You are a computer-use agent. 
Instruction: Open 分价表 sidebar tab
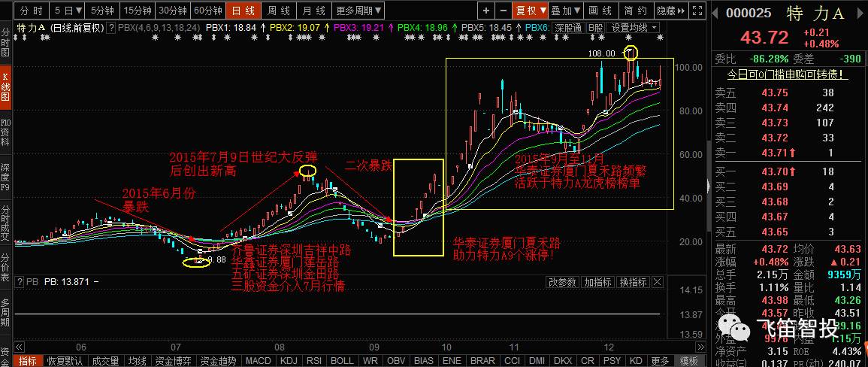[x=5, y=267]
